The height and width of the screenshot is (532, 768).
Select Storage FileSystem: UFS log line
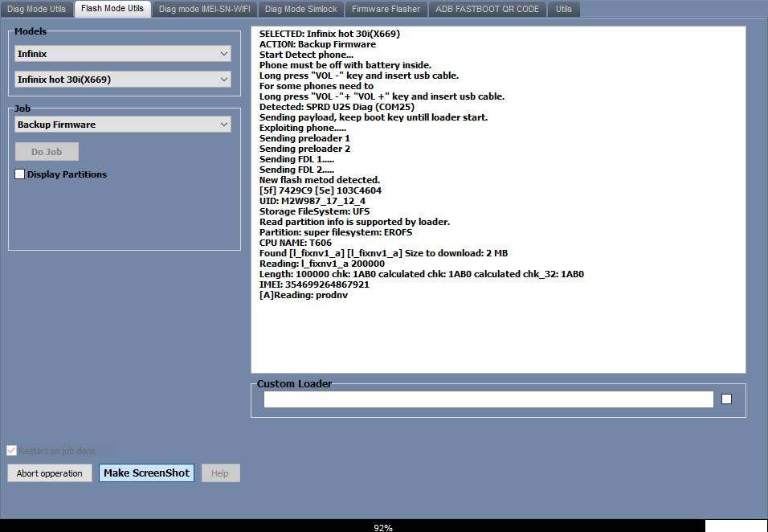[x=314, y=211]
